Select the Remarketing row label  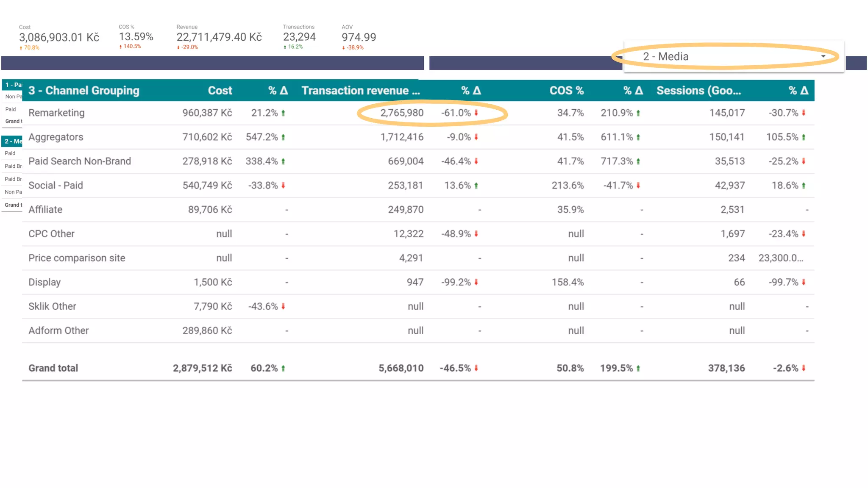tap(56, 113)
